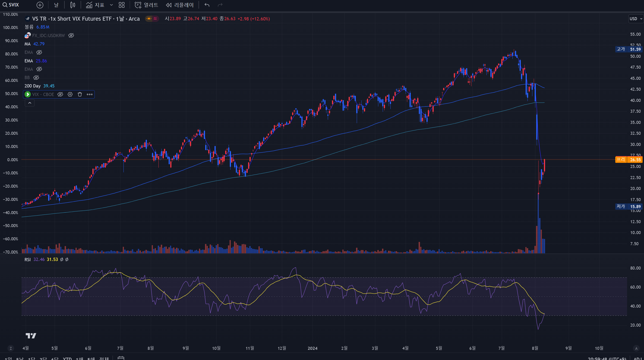644x360 pixels.
Task: Open the 날 time interval selector
Action: [x=56, y=5]
